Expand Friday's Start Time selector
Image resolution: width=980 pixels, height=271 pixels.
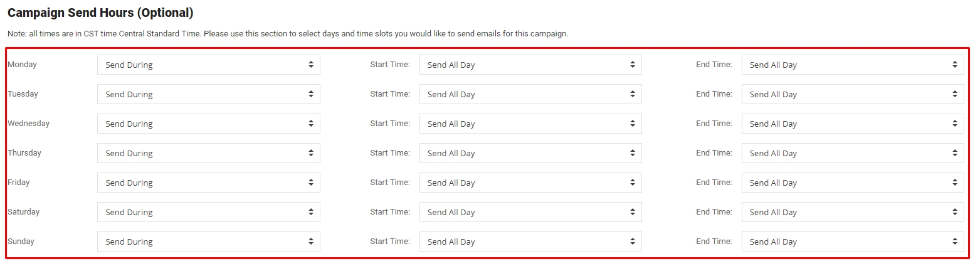coord(530,183)
